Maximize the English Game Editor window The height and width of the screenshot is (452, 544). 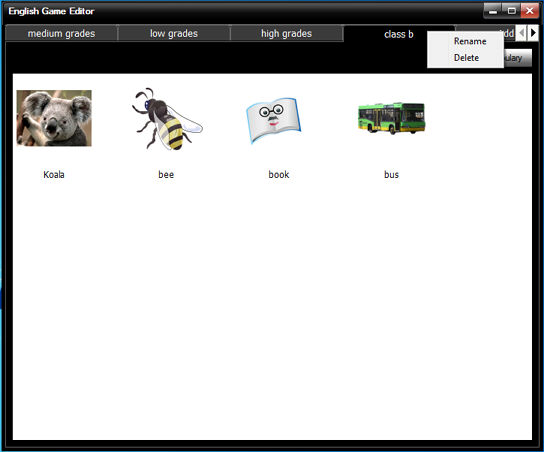511,10
